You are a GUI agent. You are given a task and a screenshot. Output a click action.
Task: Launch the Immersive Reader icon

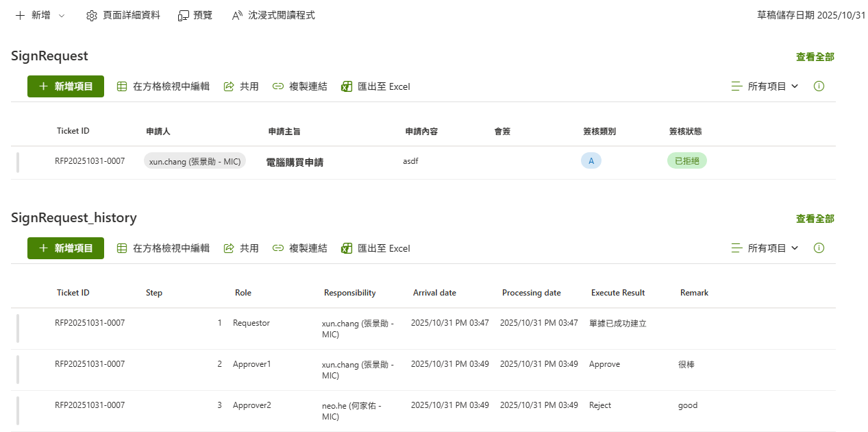(x=237, y=15)
